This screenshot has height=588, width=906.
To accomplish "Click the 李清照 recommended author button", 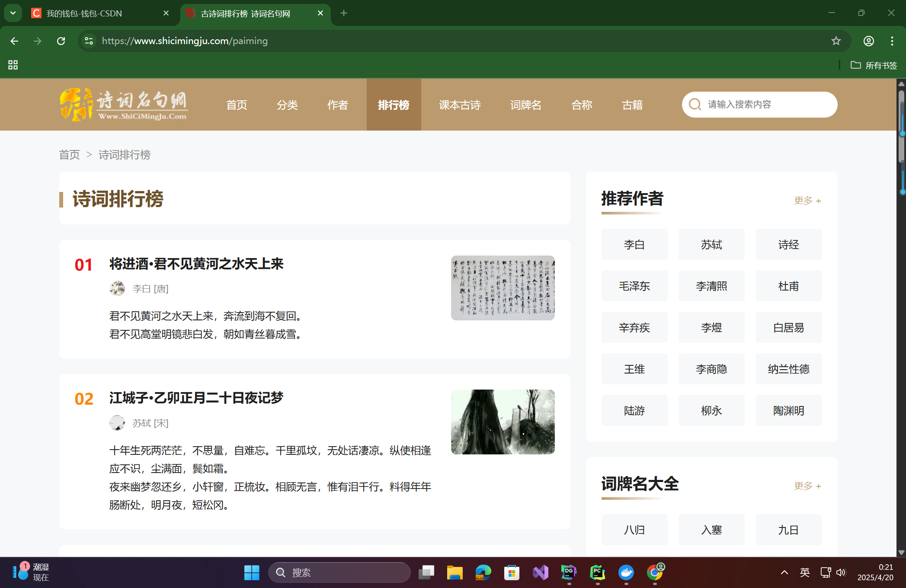I will 711,286.
